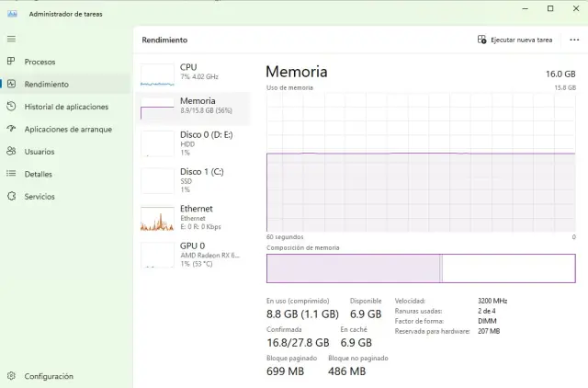Open Configuración gear at bottom left

[11, 376]
